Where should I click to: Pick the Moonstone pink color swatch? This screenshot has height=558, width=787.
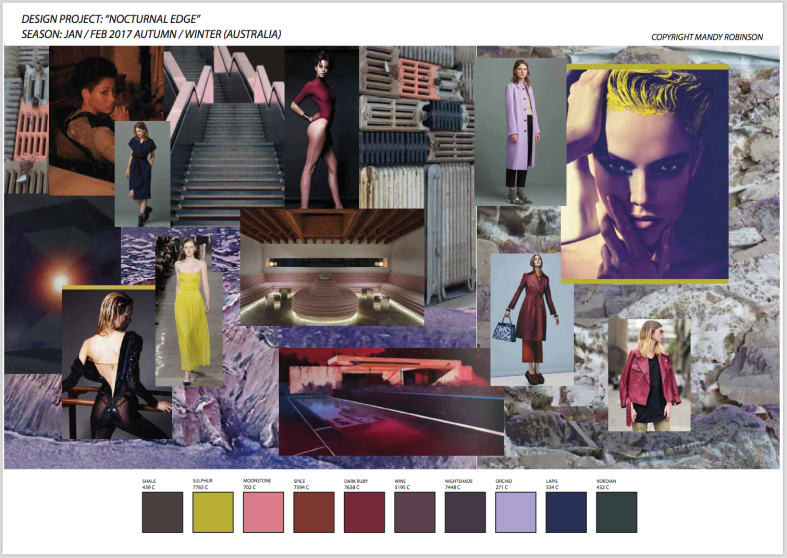(264, 512)
